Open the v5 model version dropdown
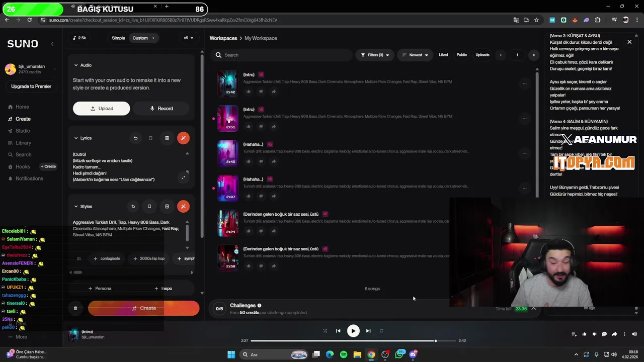644x362 pixels. click(x=188, y=38)
